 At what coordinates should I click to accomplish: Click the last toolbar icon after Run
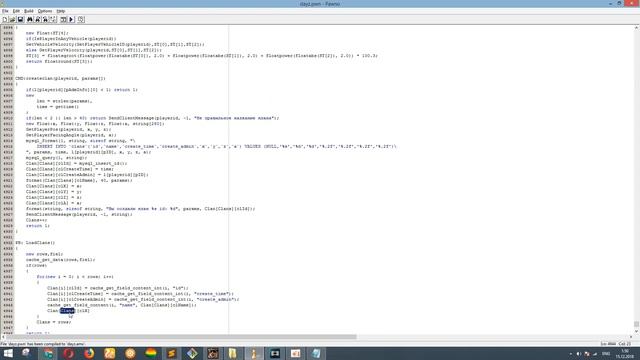81,19
